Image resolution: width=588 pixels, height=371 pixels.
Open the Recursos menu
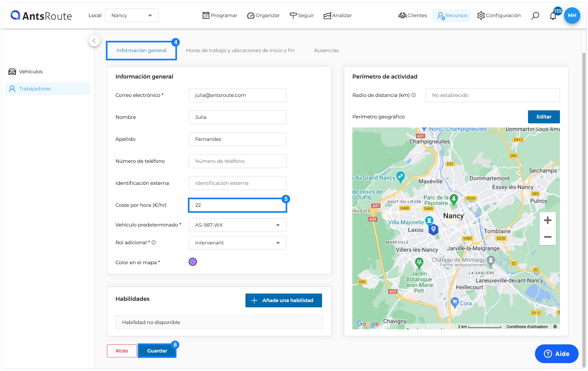[452, 15]
